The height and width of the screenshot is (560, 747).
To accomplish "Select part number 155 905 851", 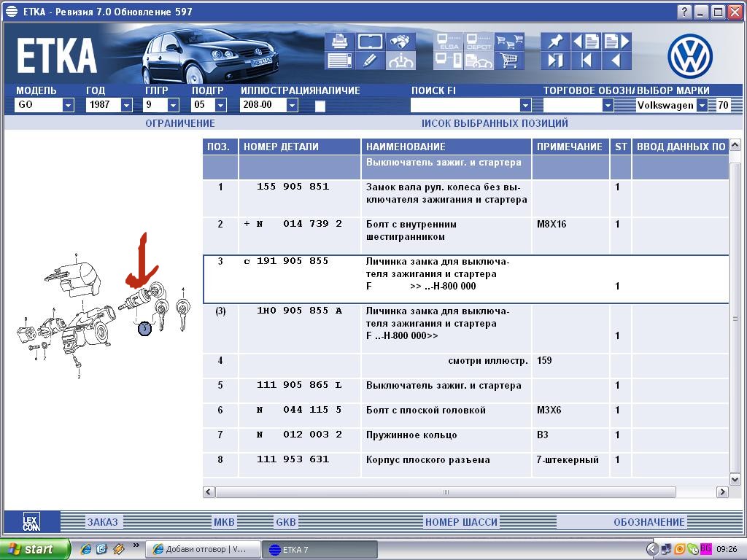I will click(293, 187).
